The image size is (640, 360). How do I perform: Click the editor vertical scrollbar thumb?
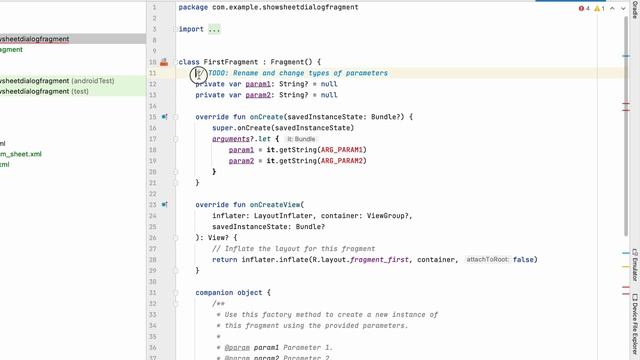[626, 126]
